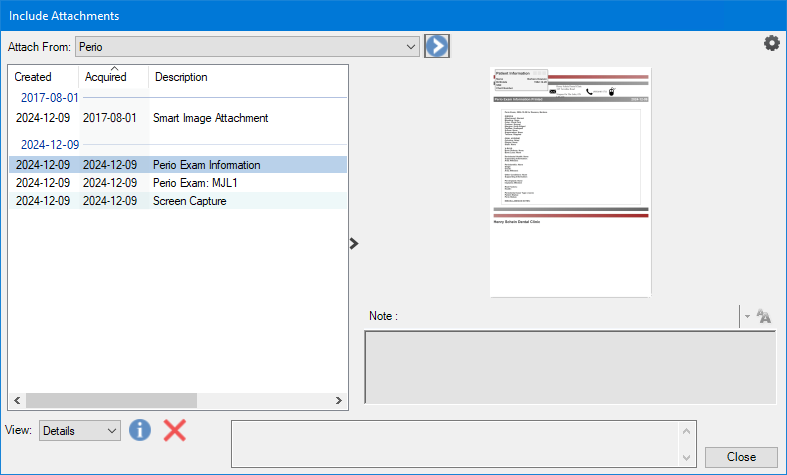Collapse the list panel with chevron arrow
This screenshot has height=475, width=787.
point(354,243)
